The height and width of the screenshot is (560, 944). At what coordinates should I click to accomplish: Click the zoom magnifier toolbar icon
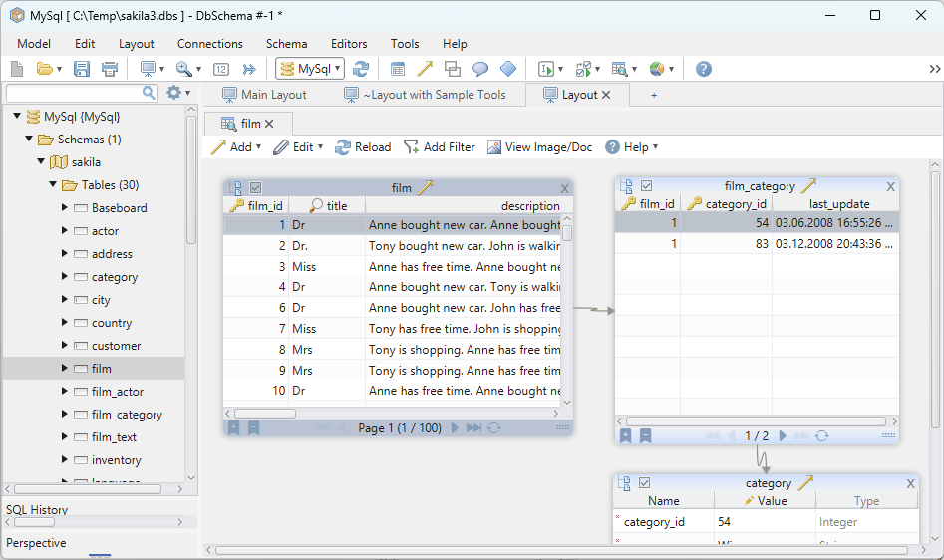click(x=183, y=69)
